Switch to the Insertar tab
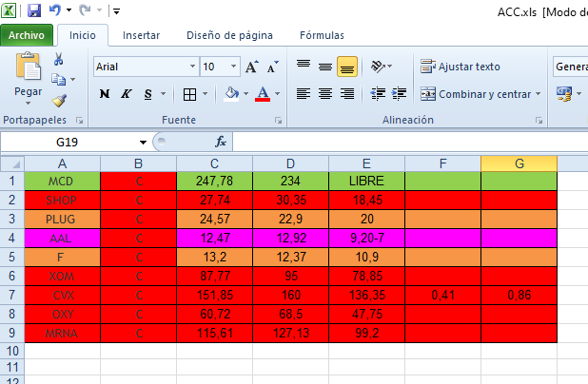Viewport: 588px width, 384px height. 141,35
